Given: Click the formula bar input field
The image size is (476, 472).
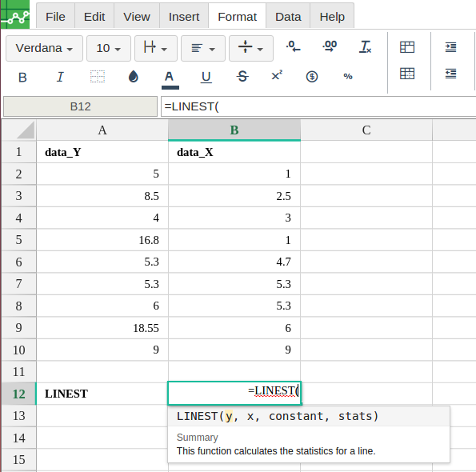Looking at the screenshot, I should 318,106.
